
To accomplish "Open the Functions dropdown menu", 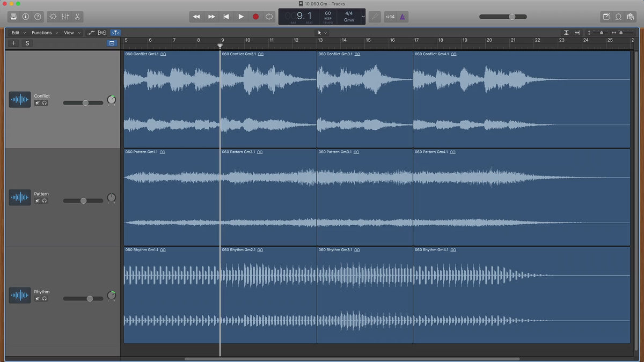I will (x=45, y=33).
